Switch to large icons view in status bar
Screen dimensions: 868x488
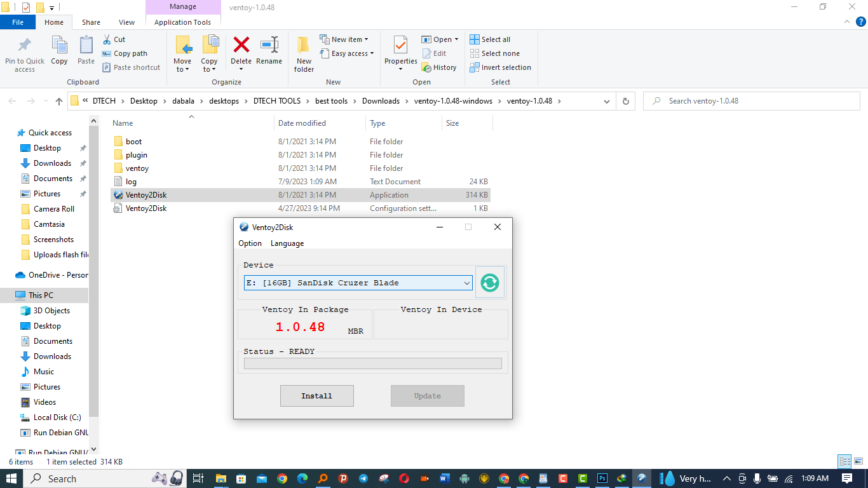point(858,462)
